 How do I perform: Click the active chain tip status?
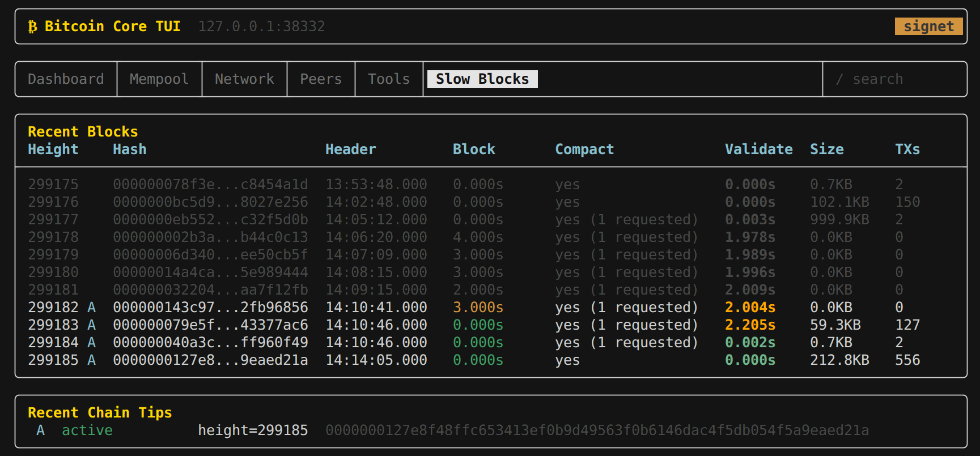pos(87,431)
